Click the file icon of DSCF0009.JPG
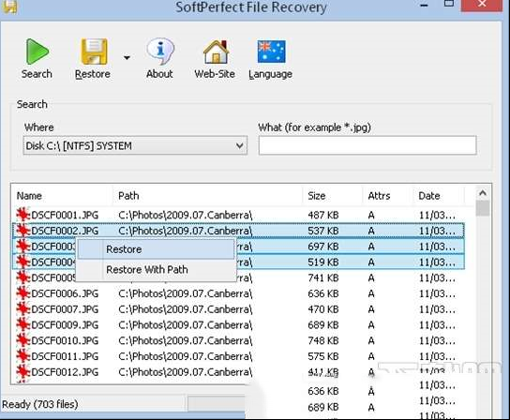This screenshot has height=420, width=510. click(x=23, y=324)
